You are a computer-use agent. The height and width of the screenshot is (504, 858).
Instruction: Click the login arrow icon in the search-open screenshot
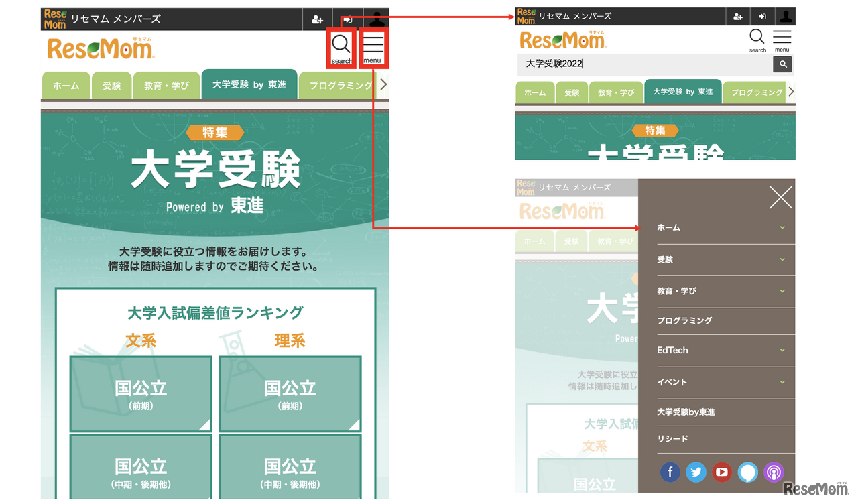762,17
